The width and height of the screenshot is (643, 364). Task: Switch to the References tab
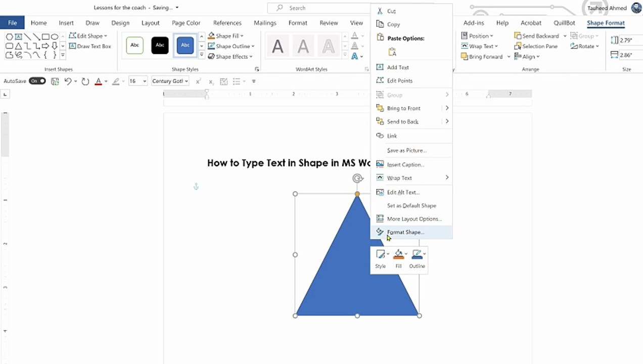(227, 23)
